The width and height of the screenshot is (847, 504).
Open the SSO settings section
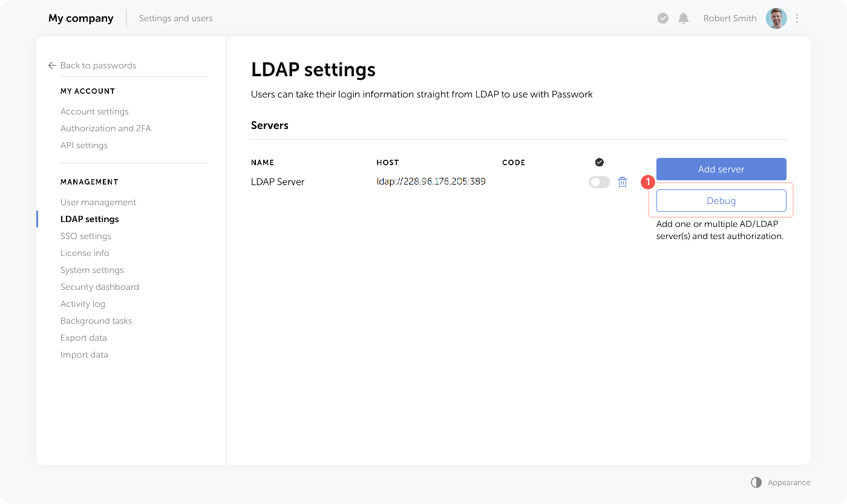[x=86, y=235]
